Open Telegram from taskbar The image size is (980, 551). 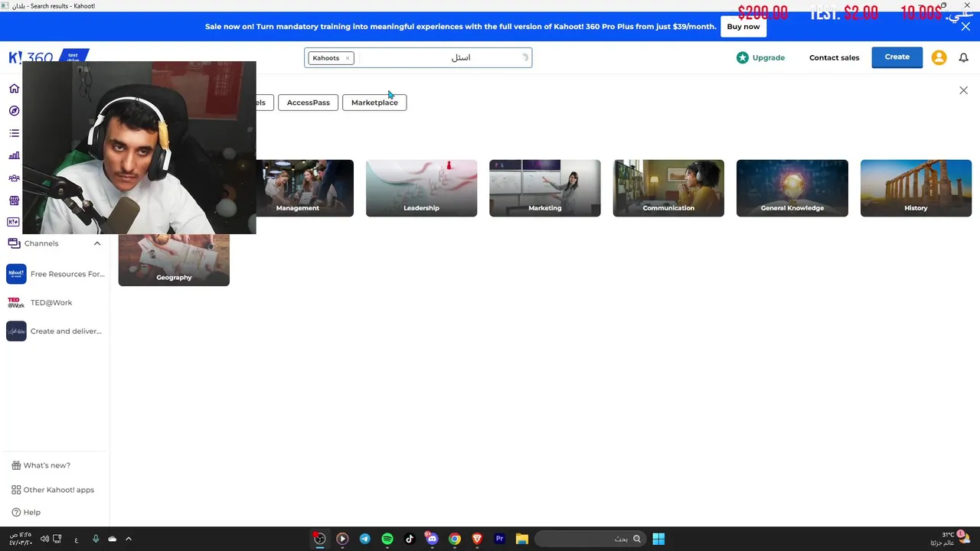click(x=364, y=539)
